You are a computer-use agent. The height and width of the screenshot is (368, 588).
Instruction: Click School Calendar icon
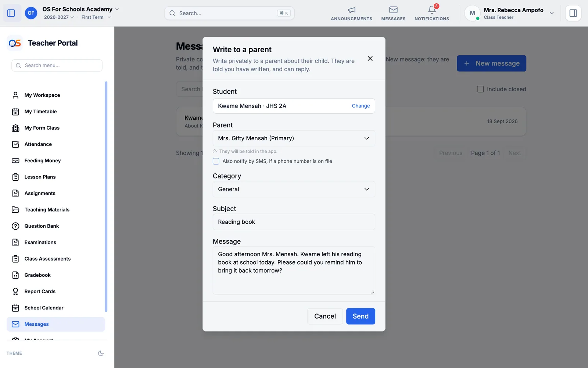point(15,308)
